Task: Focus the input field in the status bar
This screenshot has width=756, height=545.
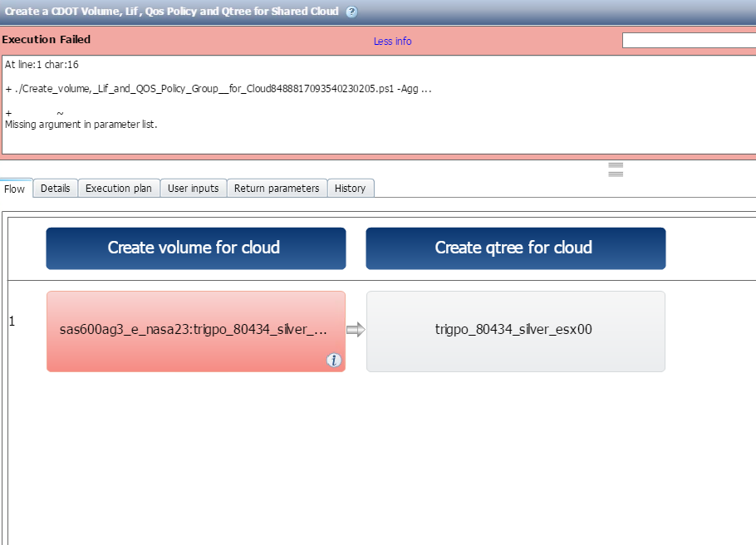Action: pyautogui.click(x=689, y=41)
